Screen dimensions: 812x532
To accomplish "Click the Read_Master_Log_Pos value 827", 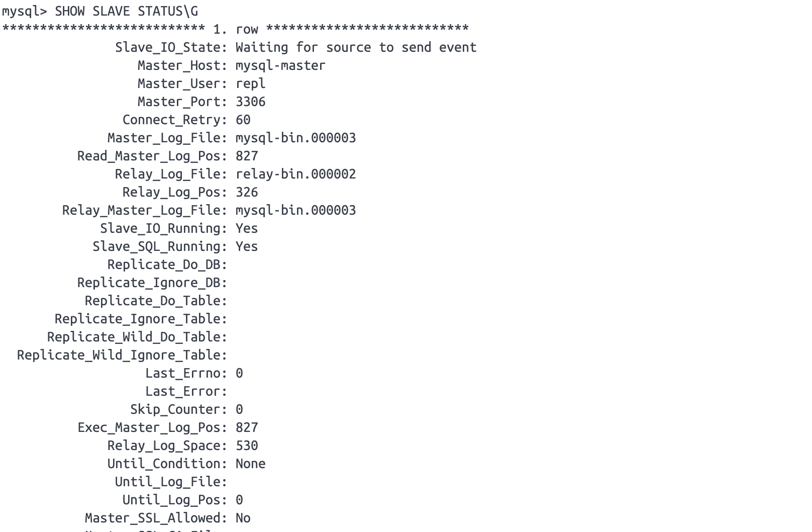I will (x=247, y=156).
